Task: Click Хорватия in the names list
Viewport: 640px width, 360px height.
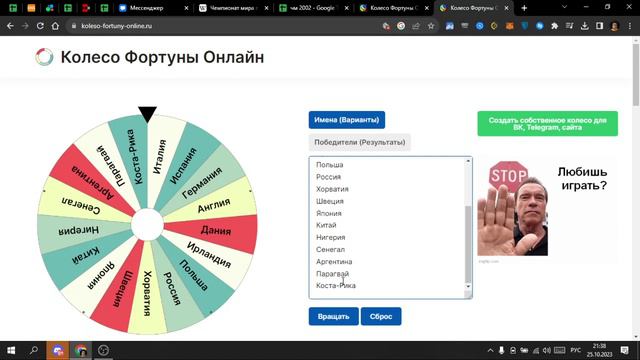Action: click(x=332, y=189)
